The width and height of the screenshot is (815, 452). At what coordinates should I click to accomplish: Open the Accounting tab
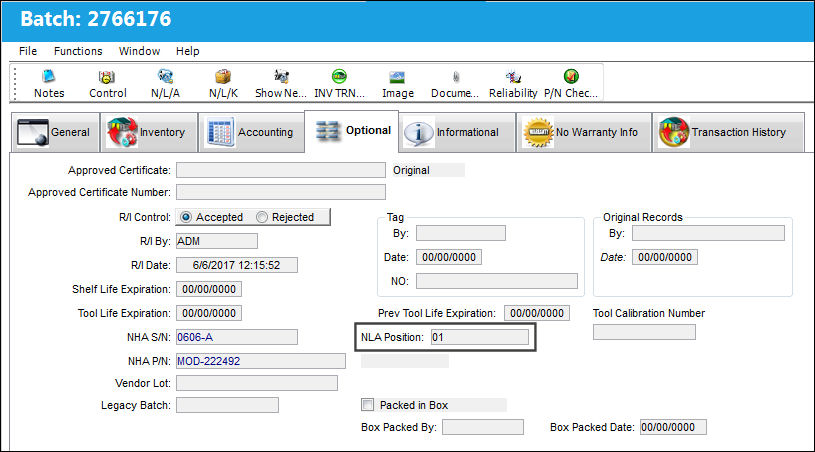(251, 132)
